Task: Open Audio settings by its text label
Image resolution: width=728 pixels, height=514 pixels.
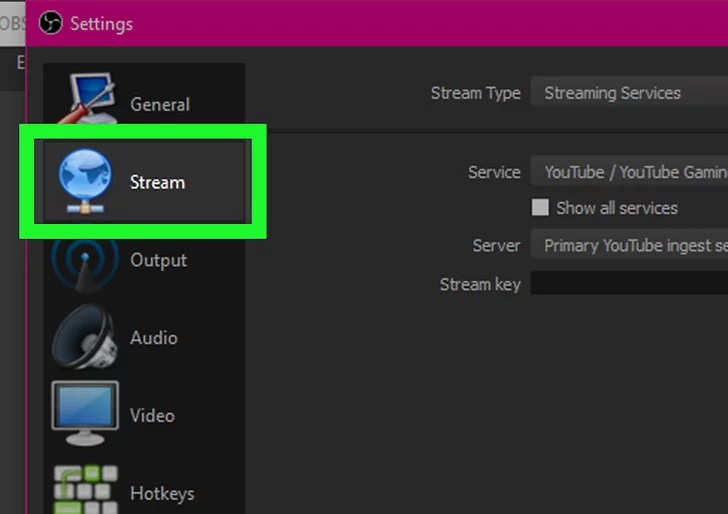Action: pyautogui.click(x=153, y=338)
